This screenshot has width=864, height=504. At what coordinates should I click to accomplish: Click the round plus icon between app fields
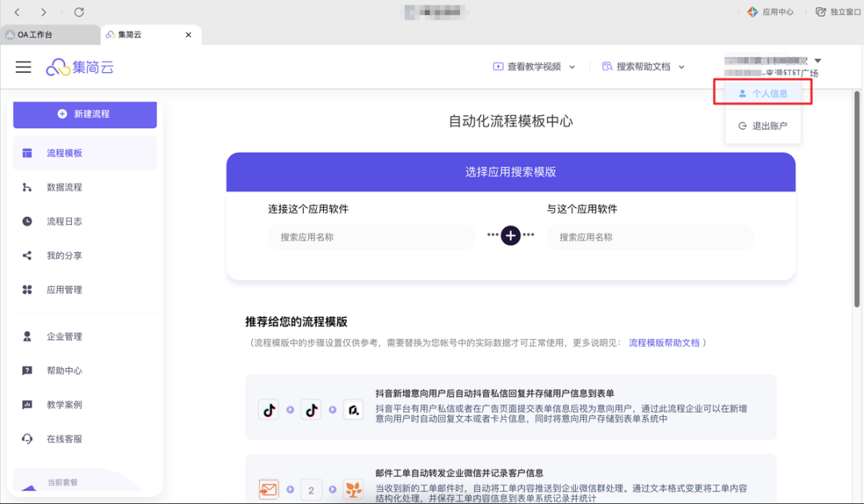(510, 236)
